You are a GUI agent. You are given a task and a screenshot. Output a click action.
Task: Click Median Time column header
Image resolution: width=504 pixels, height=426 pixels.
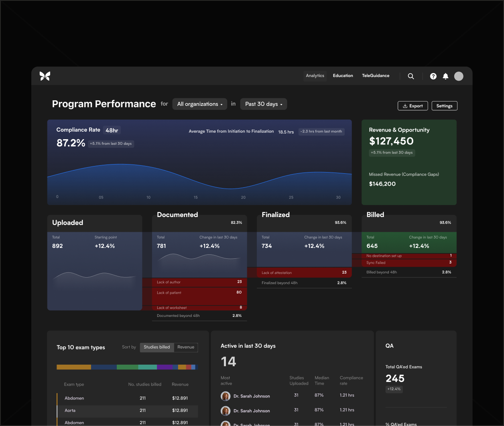[x=322, y=381]
